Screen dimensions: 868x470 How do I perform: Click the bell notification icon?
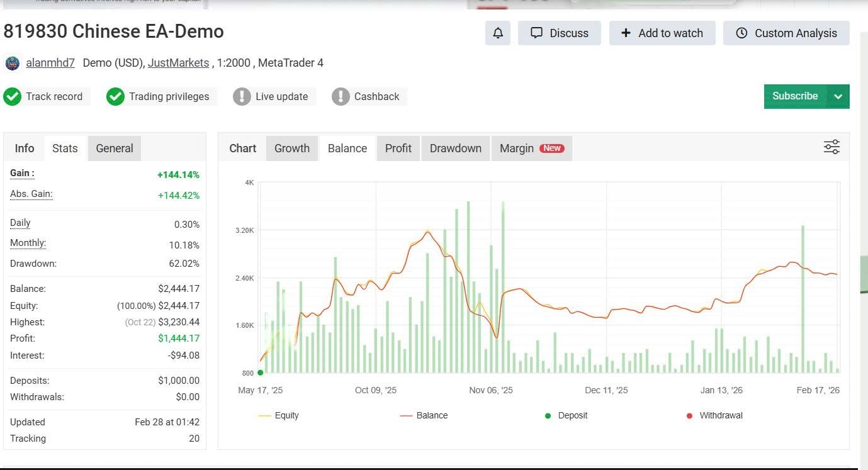[497, 33]
